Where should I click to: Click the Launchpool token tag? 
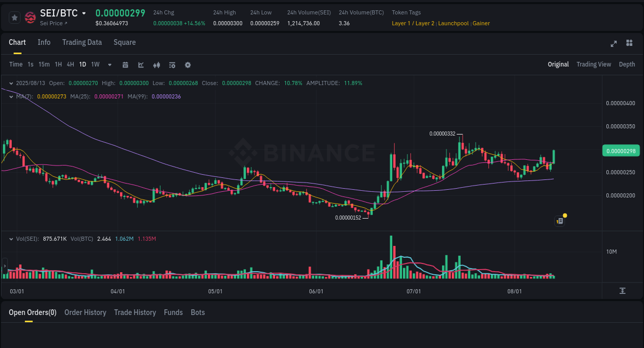pos(453,24)
